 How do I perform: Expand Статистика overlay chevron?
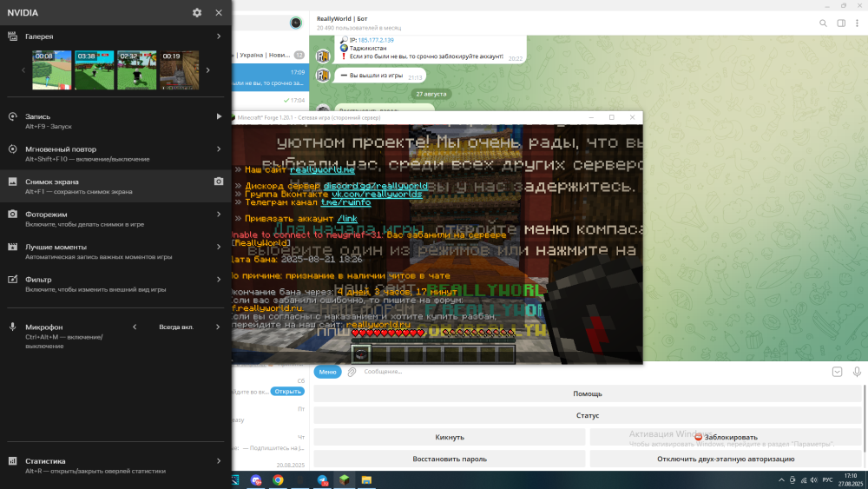219,460
